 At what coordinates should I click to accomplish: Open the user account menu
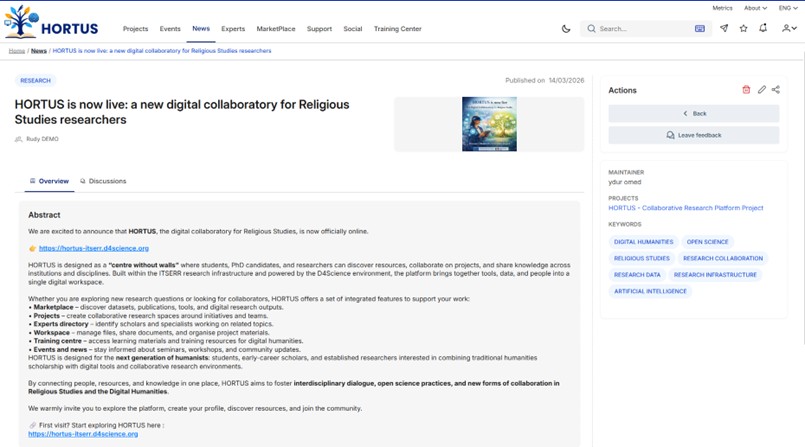[789, 28]
